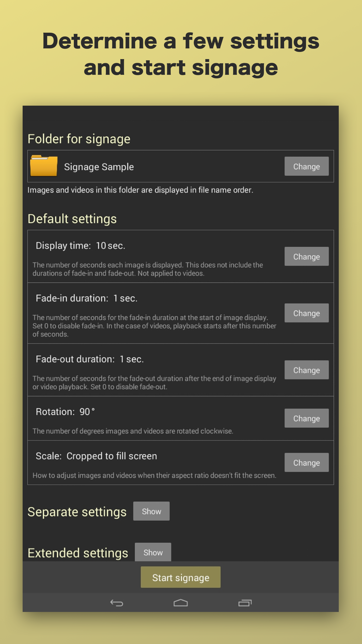Tap the Scale Cropped to fill screen label
This screenshot has height=644, width=362.
pos(96,456)
